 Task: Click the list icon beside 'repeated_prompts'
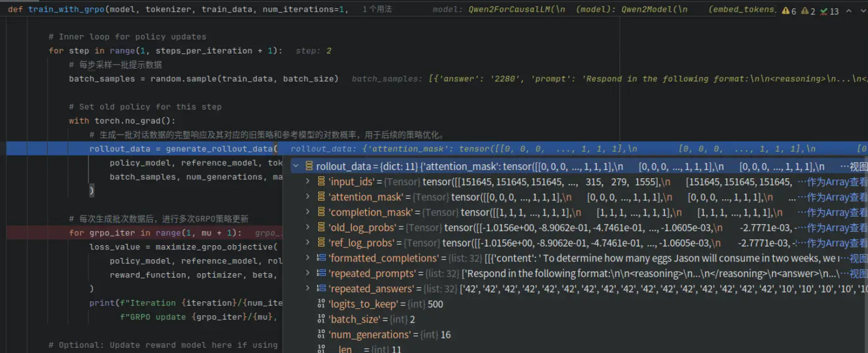321,273
